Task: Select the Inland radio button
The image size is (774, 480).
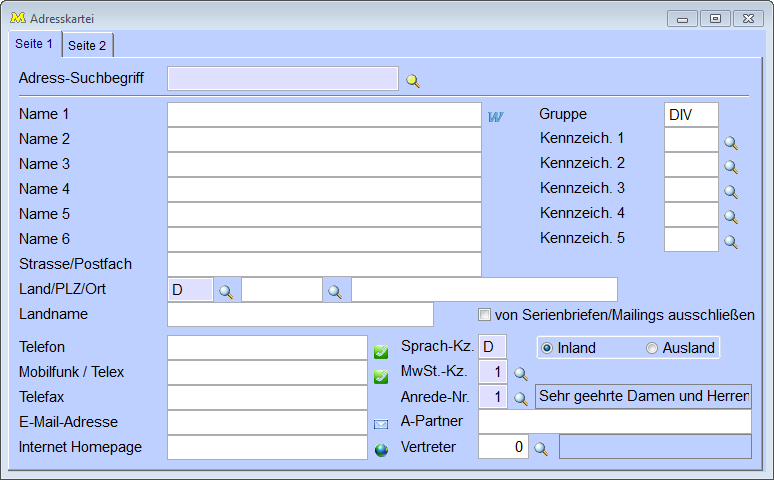Action: [x=547, y=348]
